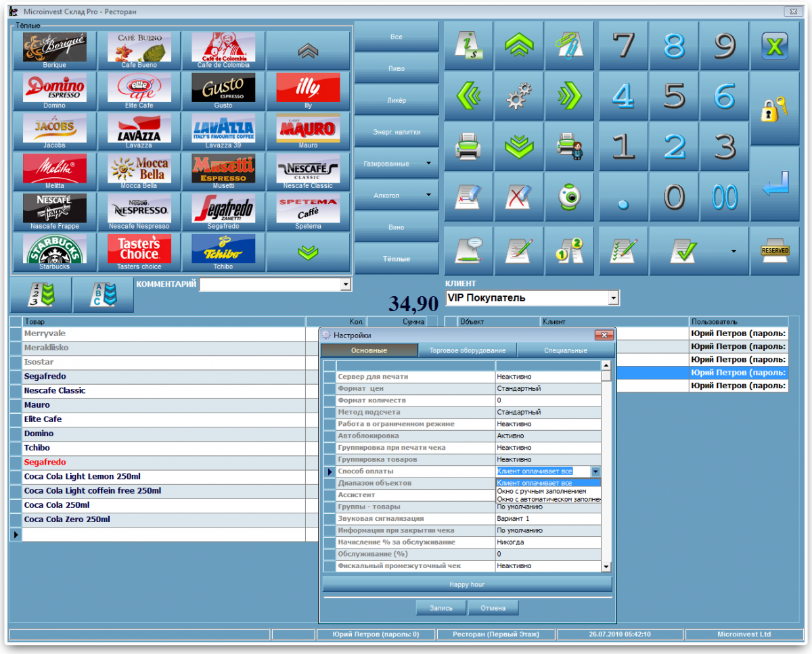Switch to the Специальные tab
The image size is (812, 654).
click(565, 350)
